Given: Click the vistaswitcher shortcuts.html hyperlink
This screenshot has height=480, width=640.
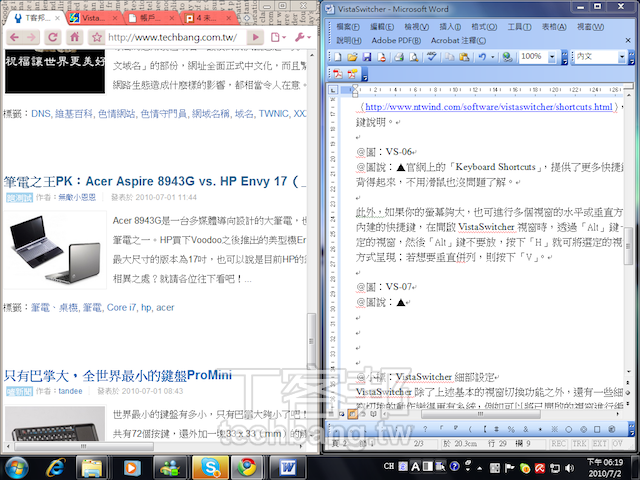Looking at the screenshot, I should pos(488,106).
